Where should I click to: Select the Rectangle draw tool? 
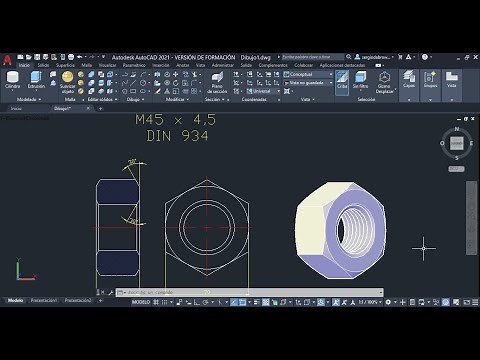click(x=133, y=91)
